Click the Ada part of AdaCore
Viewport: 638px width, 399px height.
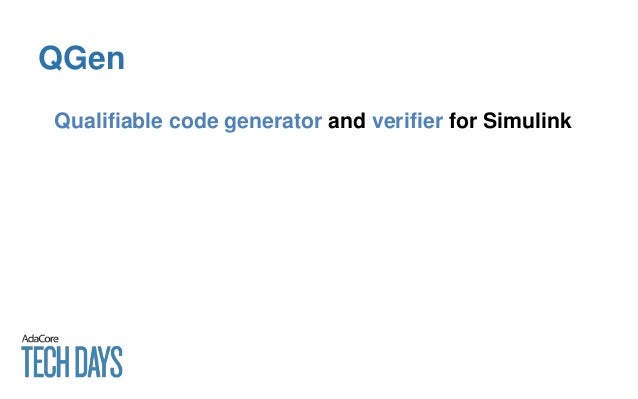tap(29, 339)
